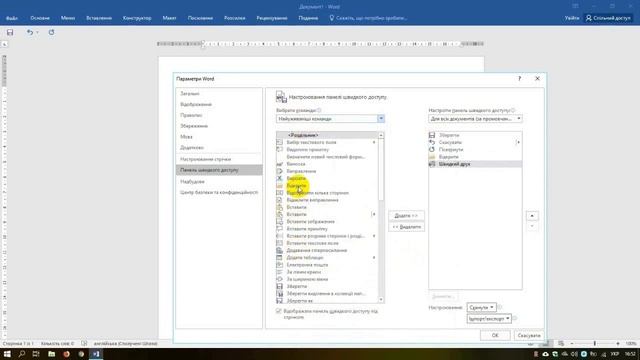The height and width of the screenshot is (360, 640).
Task: Expand arrow next to Скасувати in right list
Action: point(518,142)
